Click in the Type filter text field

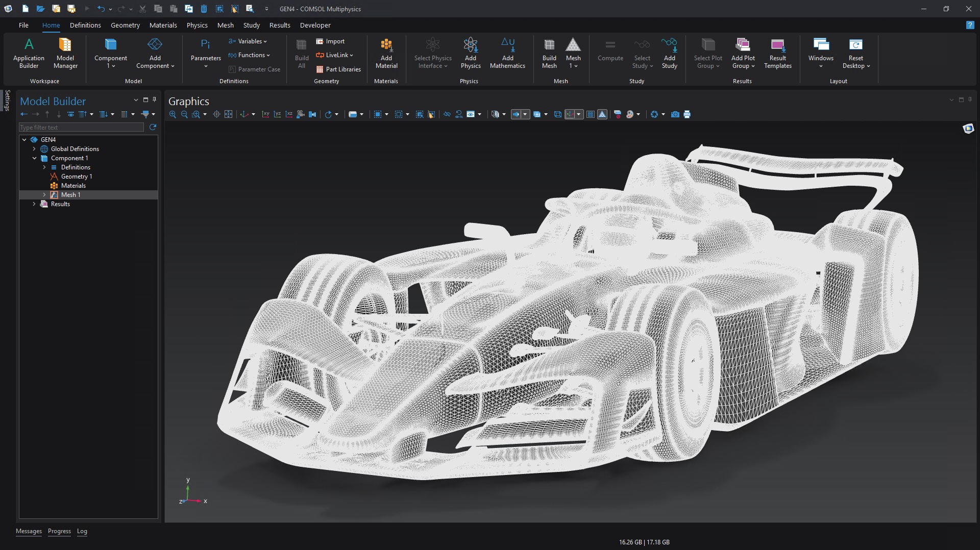[82, 127]
